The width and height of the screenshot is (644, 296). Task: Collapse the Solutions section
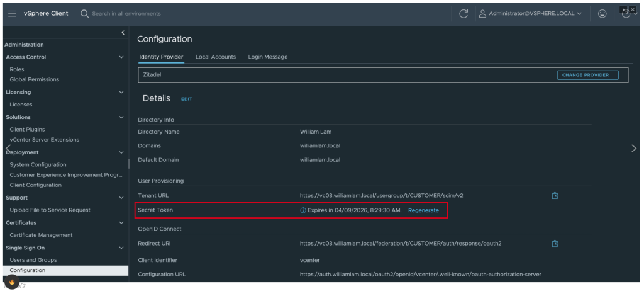[x=121, y=117]
